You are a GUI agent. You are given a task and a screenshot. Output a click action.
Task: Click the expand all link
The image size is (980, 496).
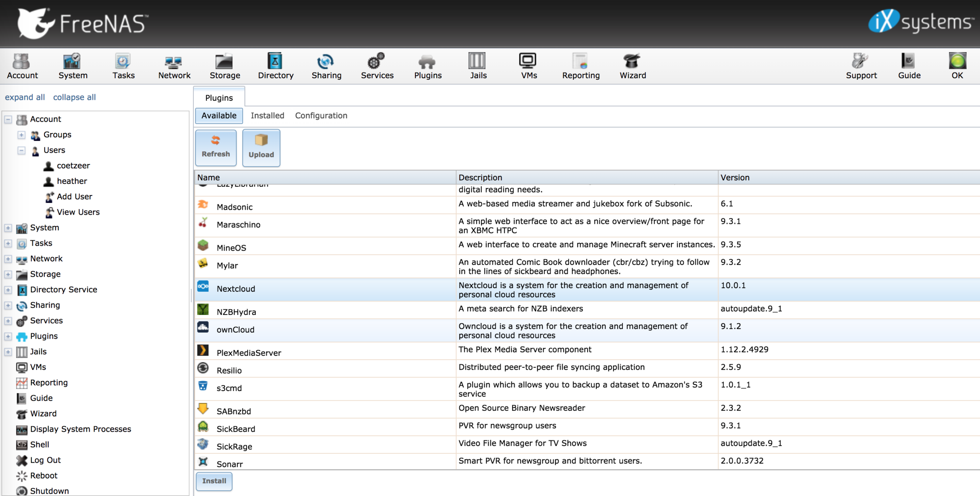click(x=24, y=97)
